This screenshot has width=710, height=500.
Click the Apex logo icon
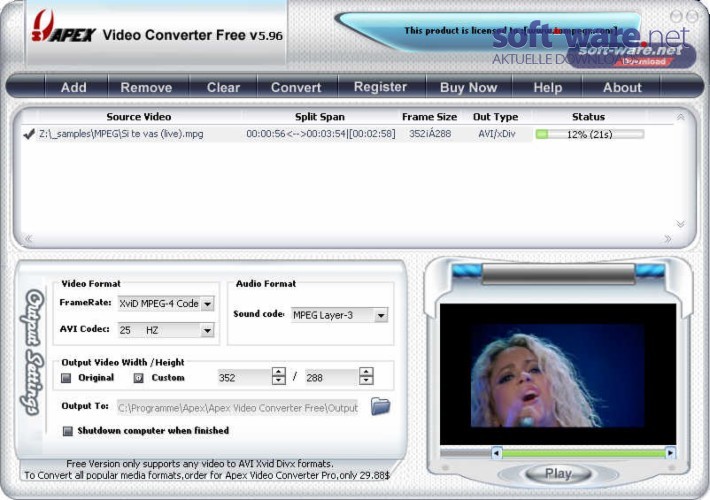[63, 28]
